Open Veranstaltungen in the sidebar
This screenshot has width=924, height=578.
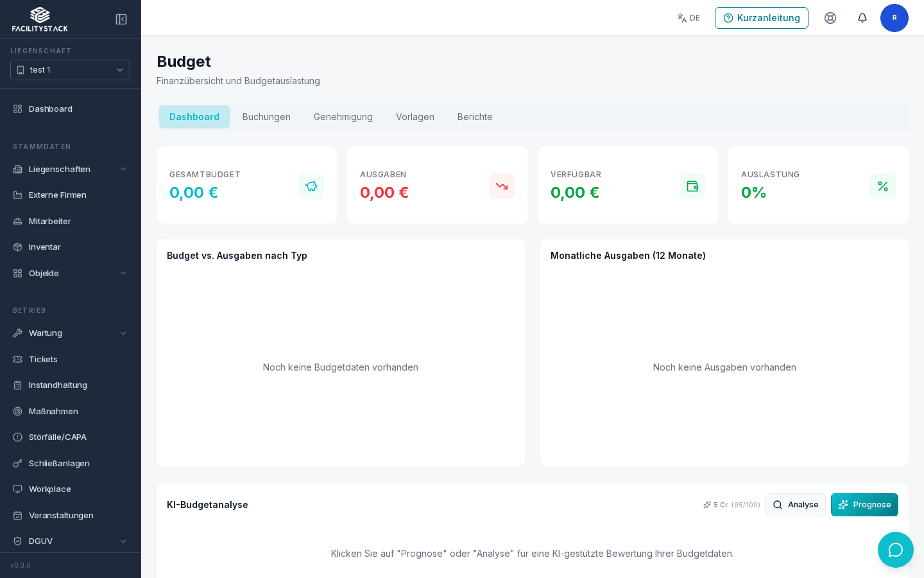[71, 515]
